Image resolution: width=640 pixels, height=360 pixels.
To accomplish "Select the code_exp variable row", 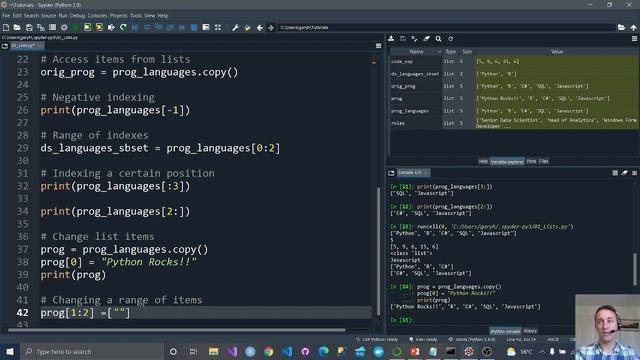I will coord(514,61).
